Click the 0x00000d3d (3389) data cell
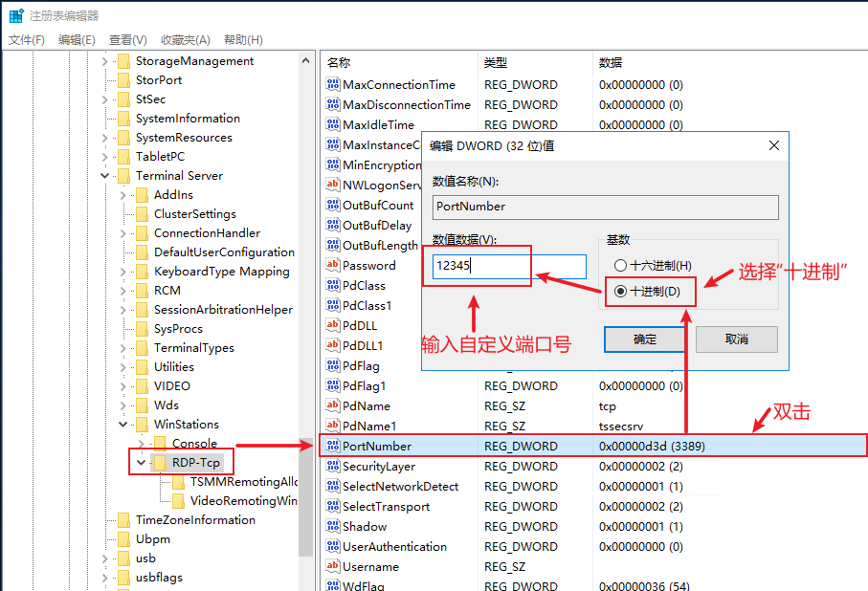 (x=652, y=446)
